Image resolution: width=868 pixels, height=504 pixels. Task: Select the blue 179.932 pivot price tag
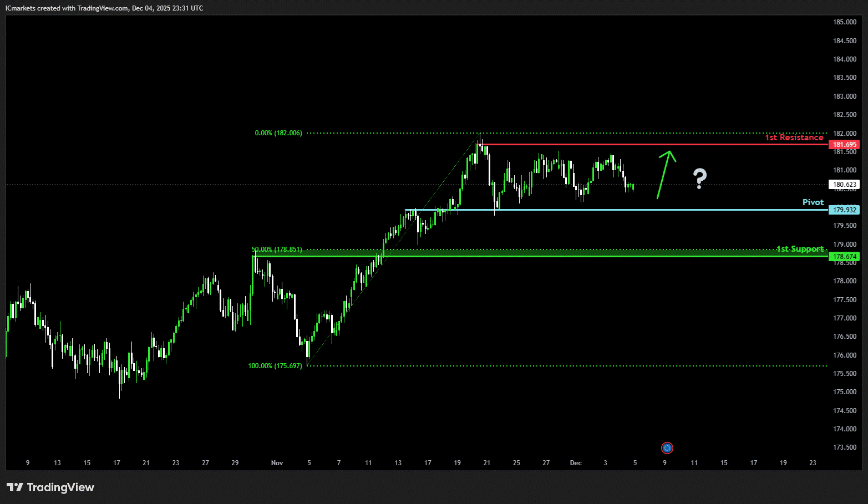coord(844,210)
